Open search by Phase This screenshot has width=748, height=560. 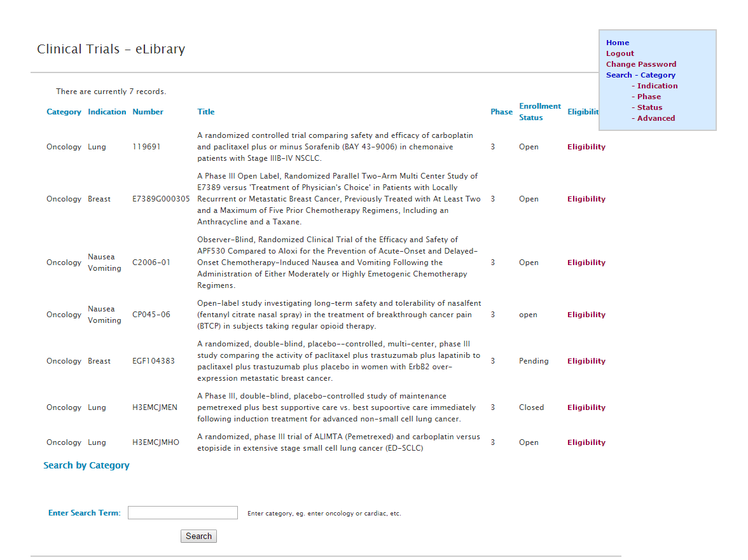[649, 97]
